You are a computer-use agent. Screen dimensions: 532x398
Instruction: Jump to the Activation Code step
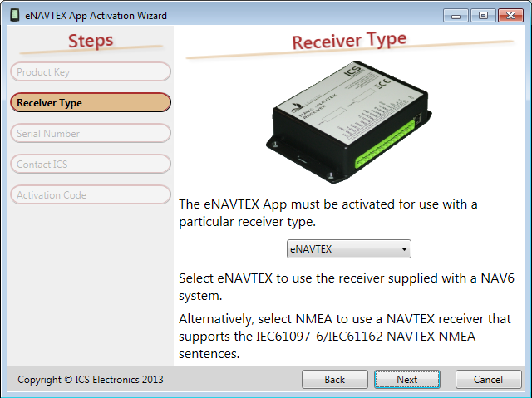click(91, 195)
